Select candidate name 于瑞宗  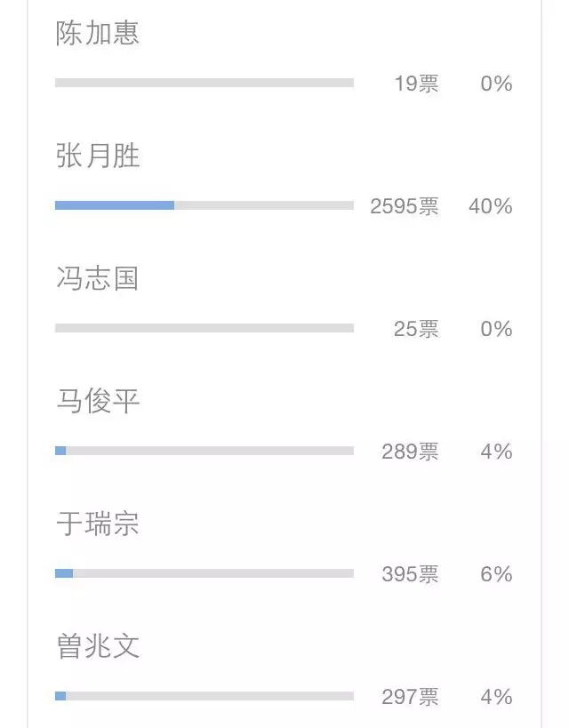click(98, 524)
